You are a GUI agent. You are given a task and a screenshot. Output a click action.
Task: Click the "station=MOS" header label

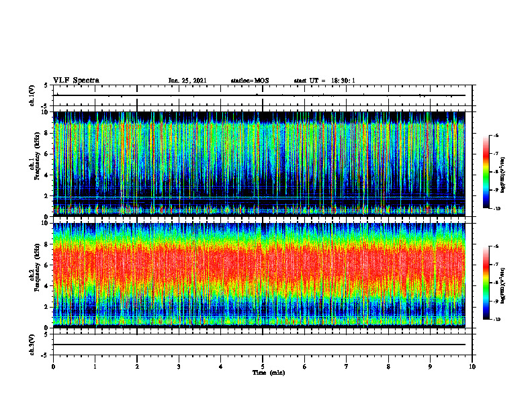[250, 81]
